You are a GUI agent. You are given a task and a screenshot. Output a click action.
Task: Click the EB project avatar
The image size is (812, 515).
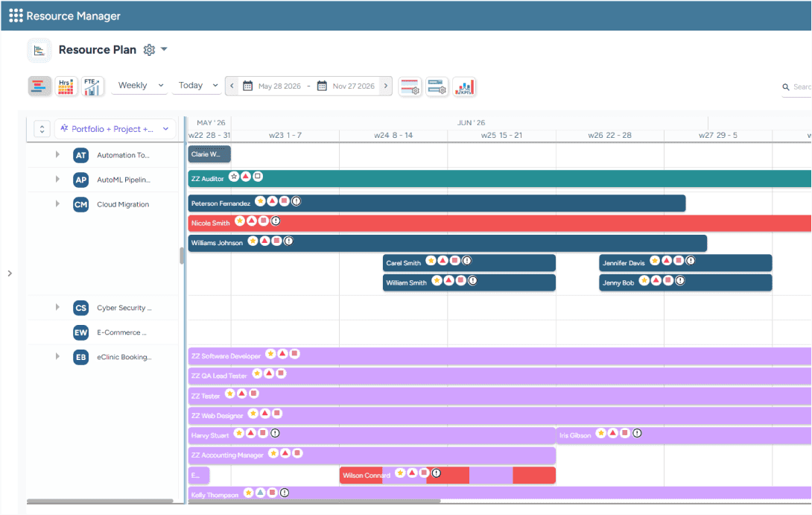(80, 357)
